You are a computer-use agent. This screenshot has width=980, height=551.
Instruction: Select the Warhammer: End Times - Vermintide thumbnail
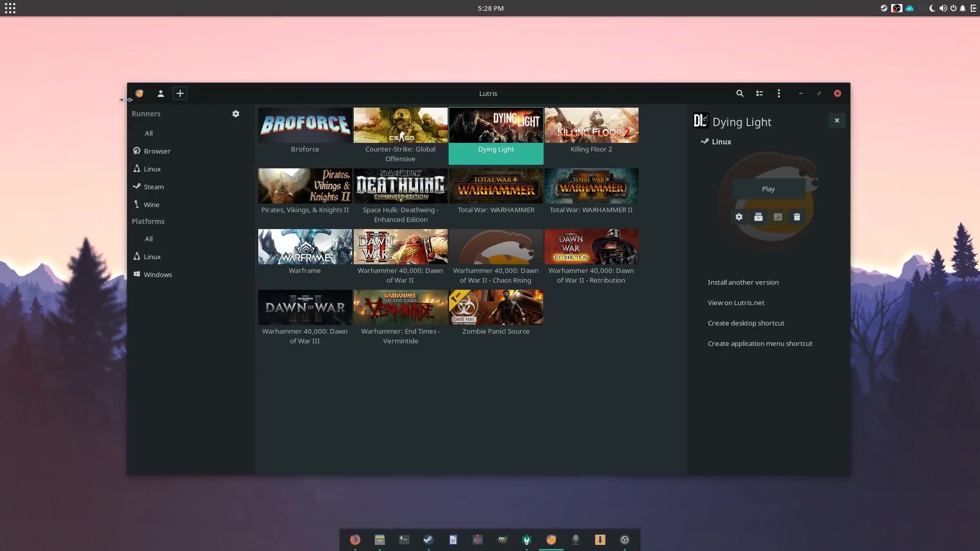(x=401, y=307)
